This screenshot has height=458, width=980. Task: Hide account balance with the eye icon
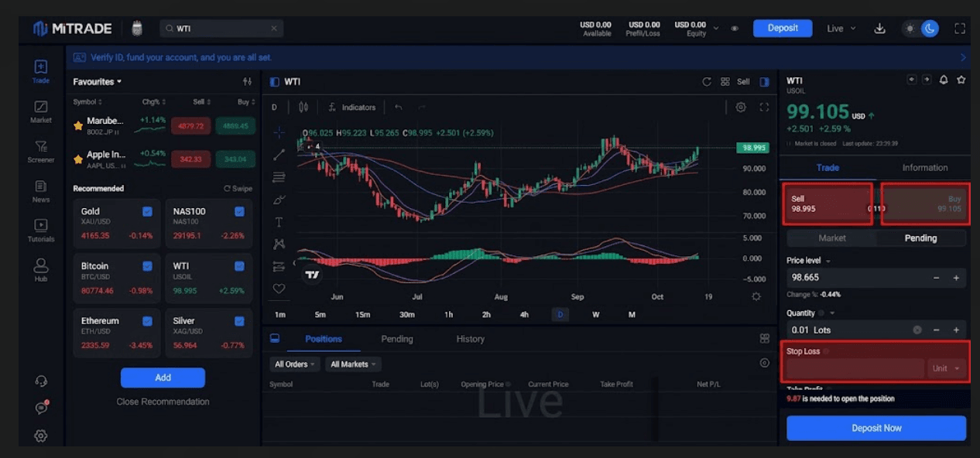click(x=735, y=29)
